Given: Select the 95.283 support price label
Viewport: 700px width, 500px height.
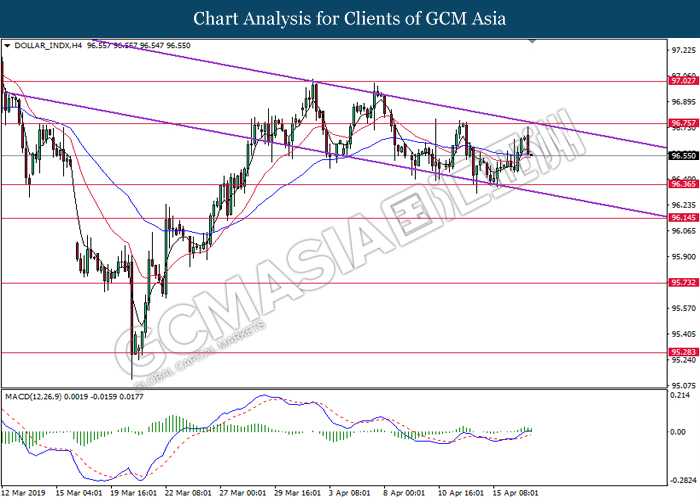Looking at the screenshot, I should [x=683, y=352].
